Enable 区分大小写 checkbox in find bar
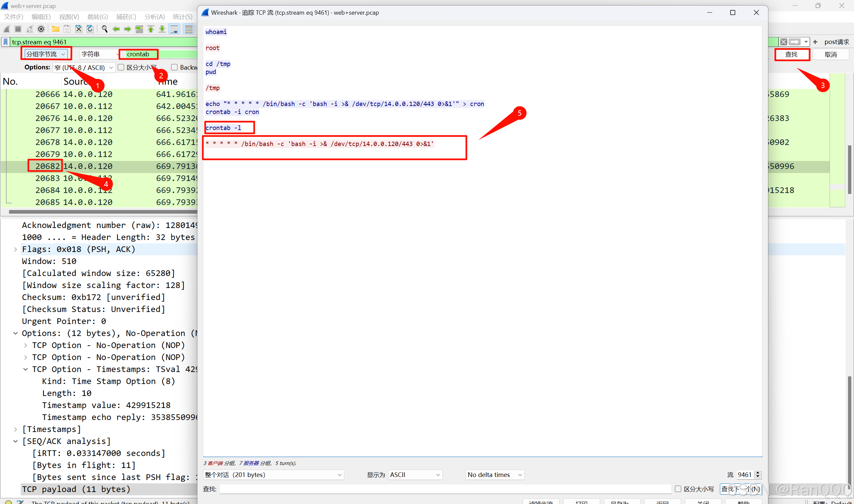The height and width of the screenshot is (504, 854). [121, 67]
